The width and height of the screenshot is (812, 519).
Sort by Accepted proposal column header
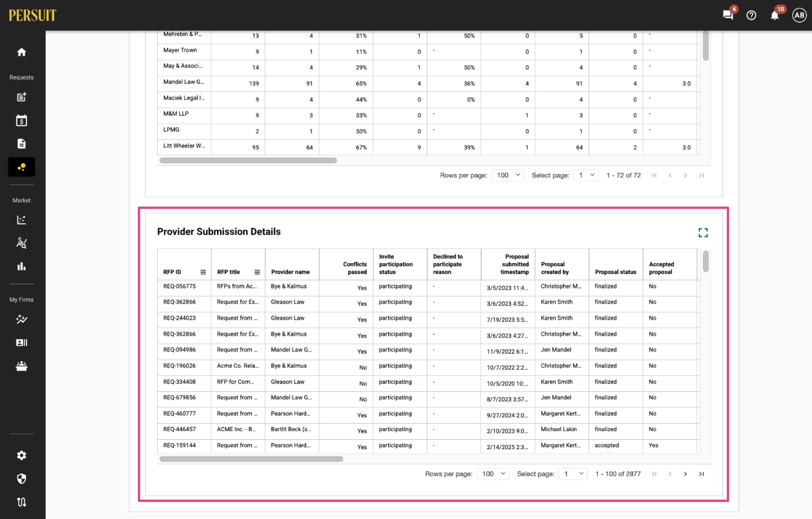point(661,268)
